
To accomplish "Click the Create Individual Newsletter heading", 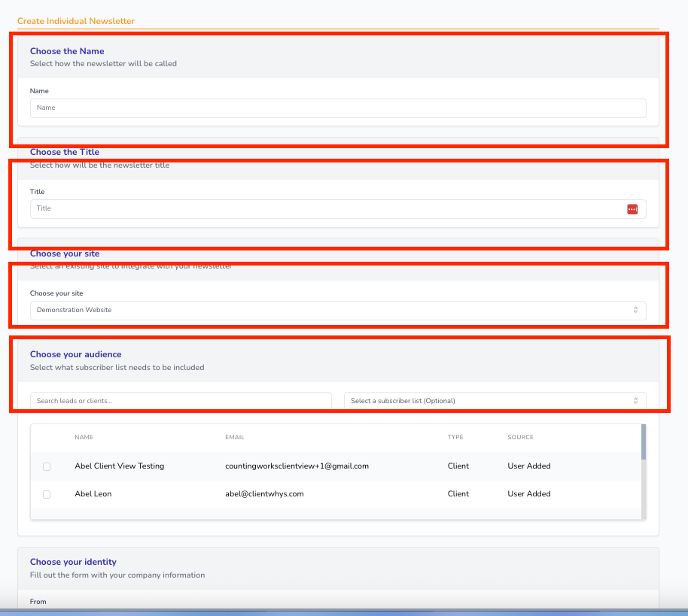I will point(76,21).
